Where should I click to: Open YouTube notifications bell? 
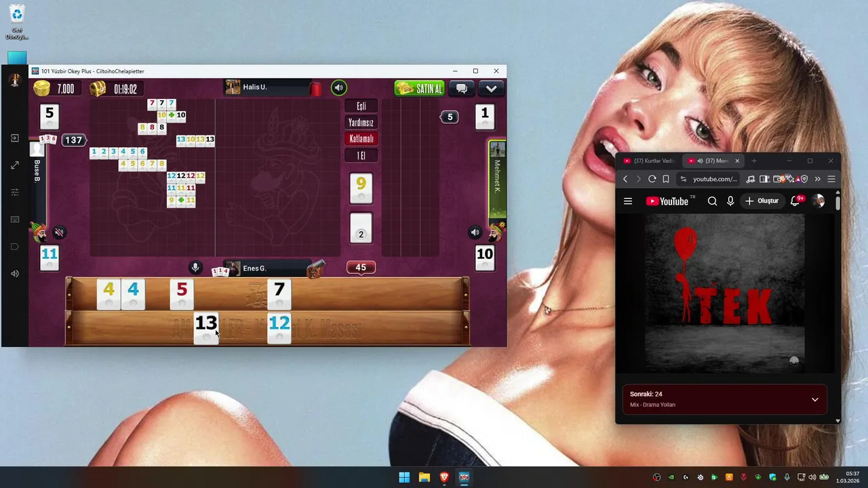pyautogui.click(x=795, y=201)
